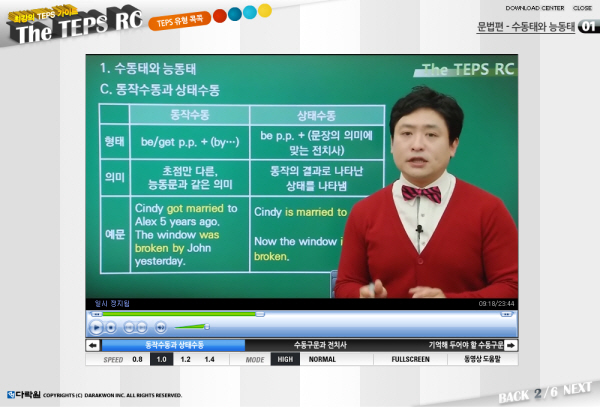Select the 동작수동과 상태수동 chapter tab
Screen dimensions: 600x408
click(x=174, y=345)
